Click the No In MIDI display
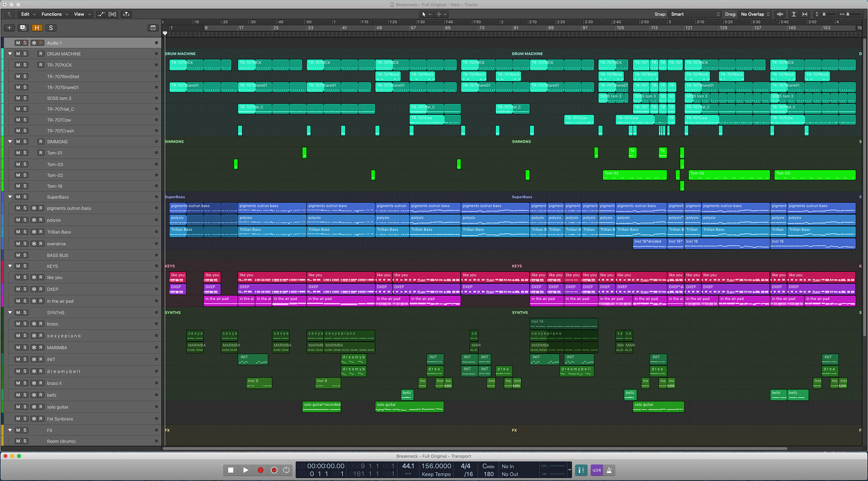This screenshot has height=481, width=868. coord(508,466)
